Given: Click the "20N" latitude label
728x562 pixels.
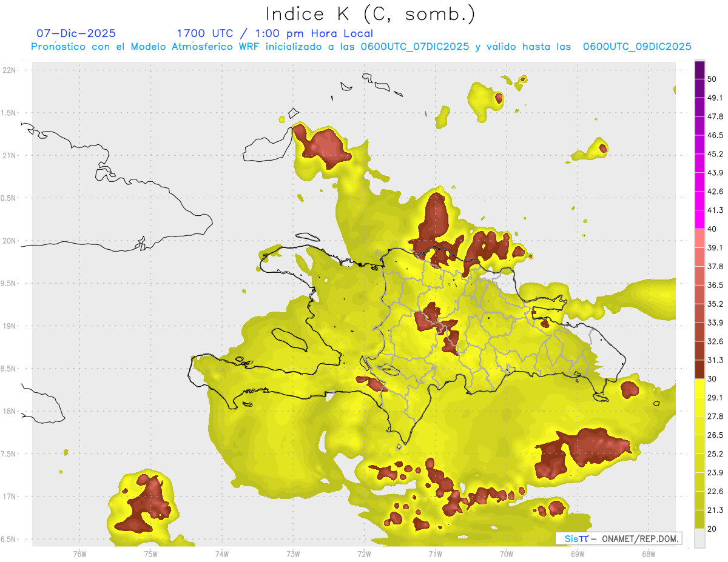Looking at the screenshot, I should point(10,241).
